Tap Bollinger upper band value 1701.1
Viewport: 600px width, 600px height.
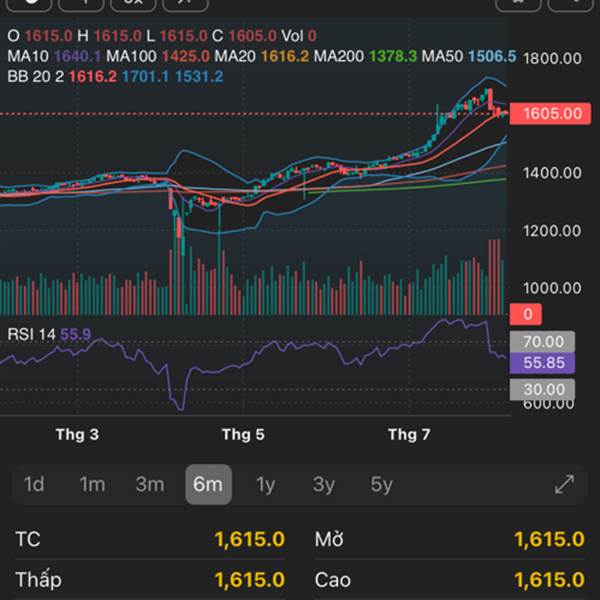click(x=145, y=77)
